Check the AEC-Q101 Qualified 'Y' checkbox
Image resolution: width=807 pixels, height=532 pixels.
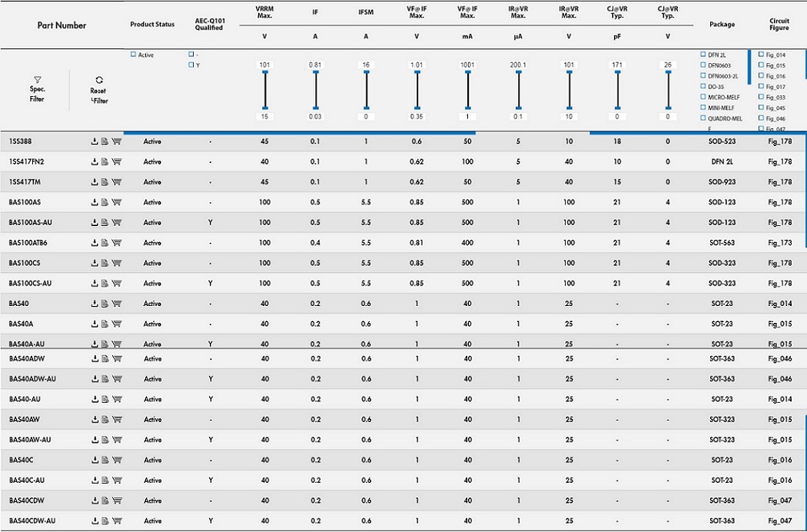(x=191, y=65)
